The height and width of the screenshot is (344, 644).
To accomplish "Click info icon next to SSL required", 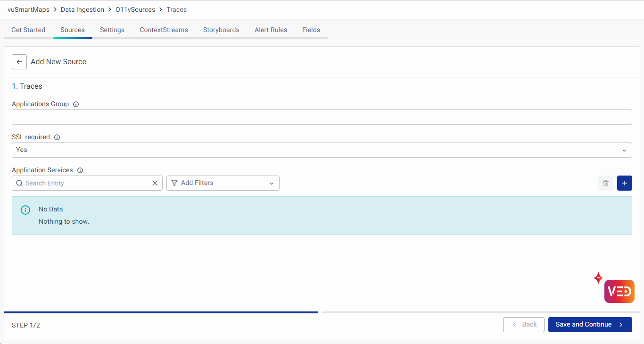I will pos(57,137).
